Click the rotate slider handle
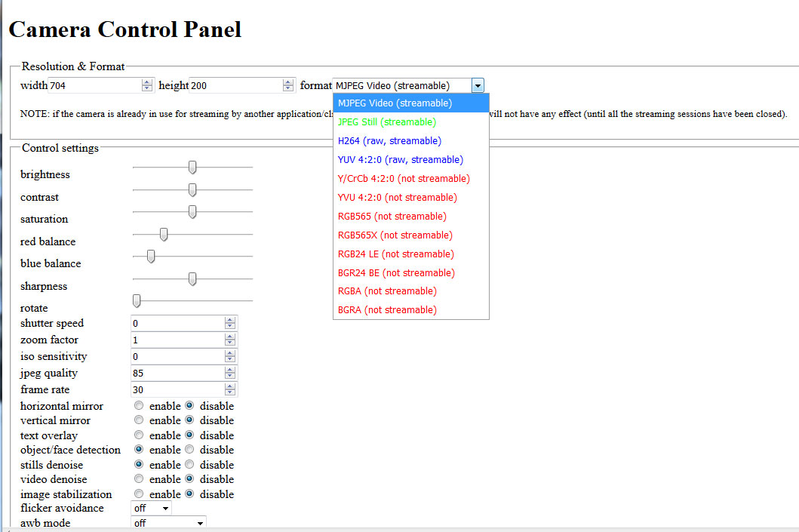Image resolution: width=799 pixels, height=532 pixels. 137,300
